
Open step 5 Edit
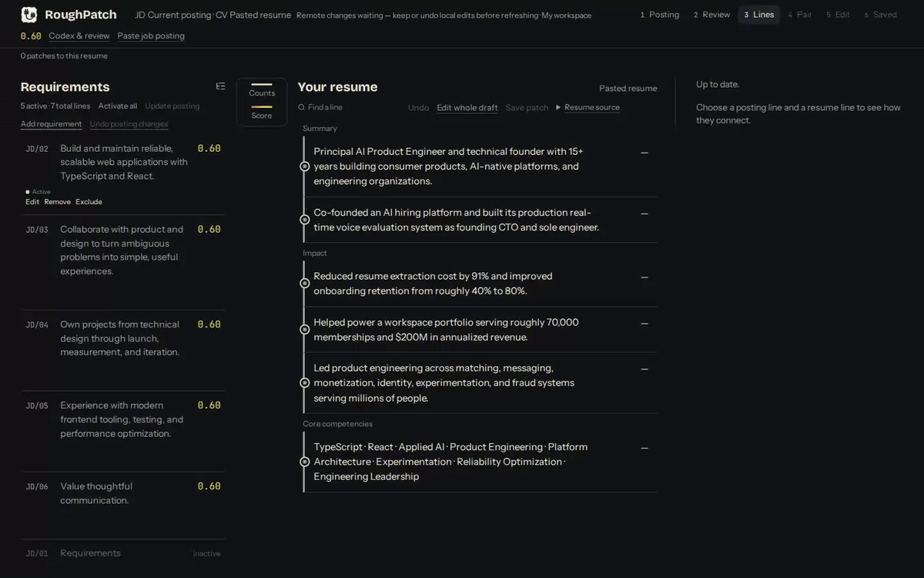(838, 15)
